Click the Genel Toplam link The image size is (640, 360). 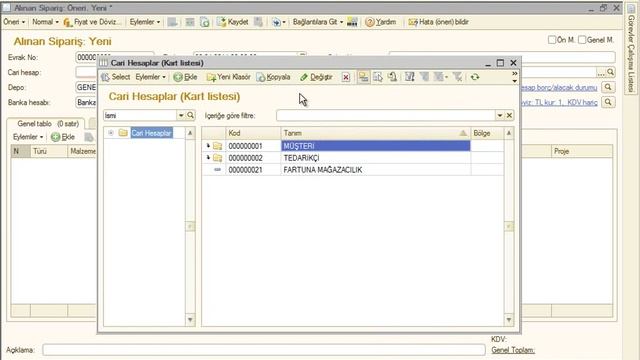click(513, 350)
